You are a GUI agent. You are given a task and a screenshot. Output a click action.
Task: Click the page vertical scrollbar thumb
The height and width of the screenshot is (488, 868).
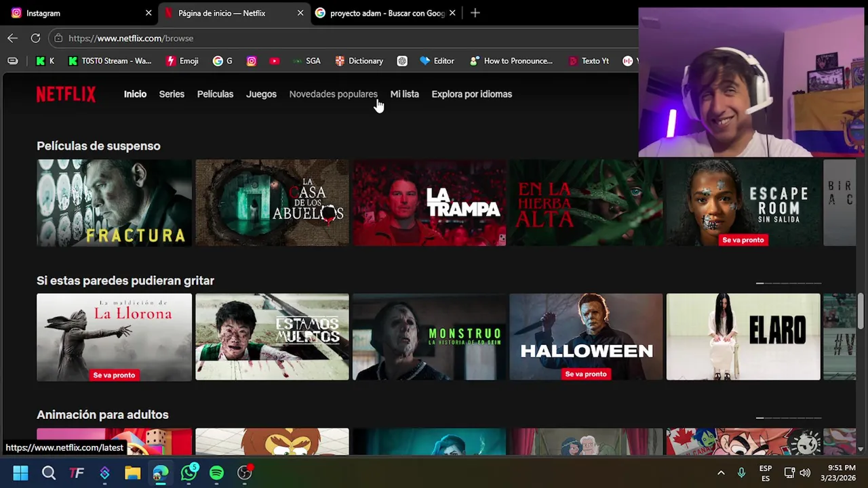pos(861,310)
